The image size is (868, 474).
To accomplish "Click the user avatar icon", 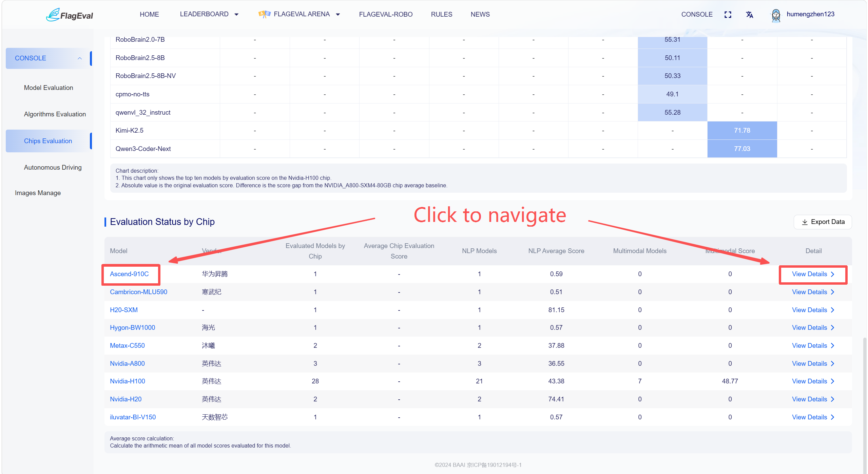I will (776, 15).
